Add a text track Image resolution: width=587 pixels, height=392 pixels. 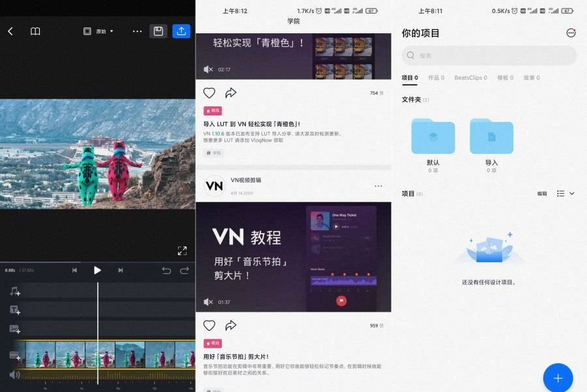14,310
